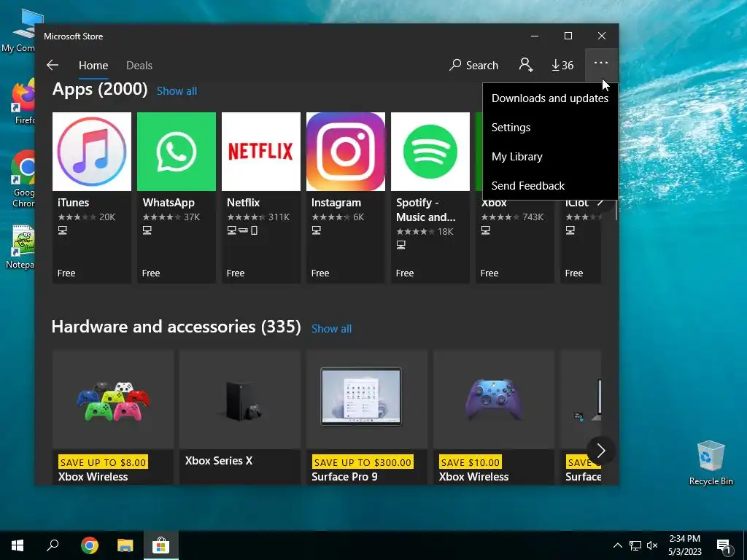The height and width of the screenshot is (560, 747).
Task: Click SAVE UP TO $300.00 badge
Action: coord(362,462)
